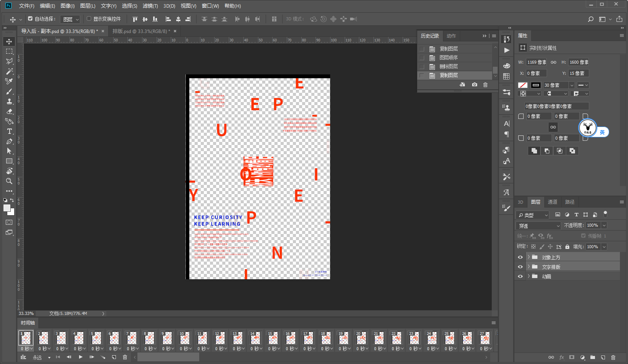Click the width W field 1169 像素
This screenshot has height=364, width=628.
[x=537, y=62]
